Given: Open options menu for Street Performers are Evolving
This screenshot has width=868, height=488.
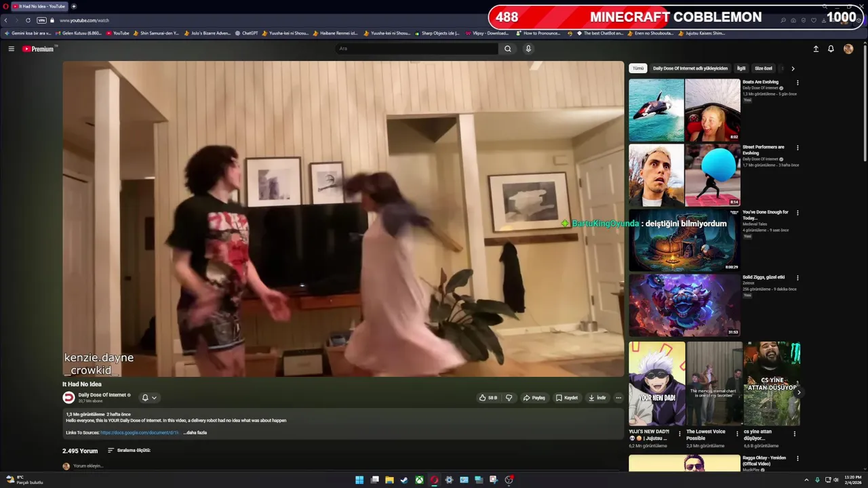Looking at the screenshot, I should 797,148.
